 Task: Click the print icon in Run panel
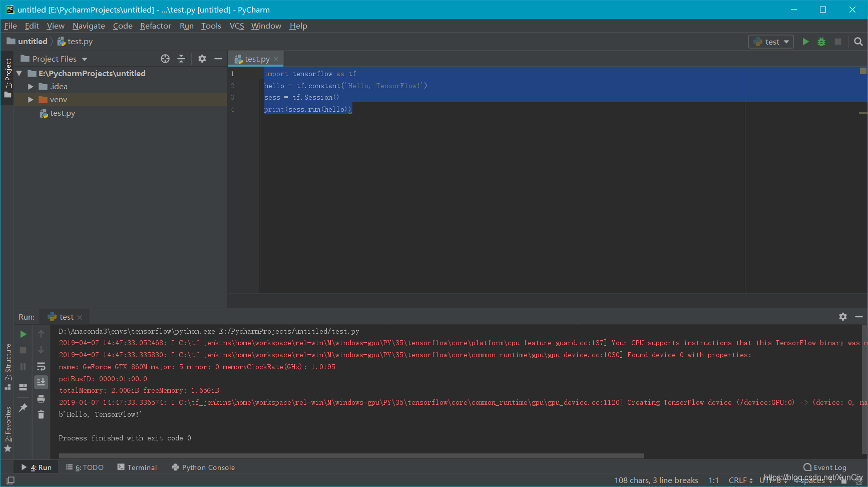[x=41, y=399]
